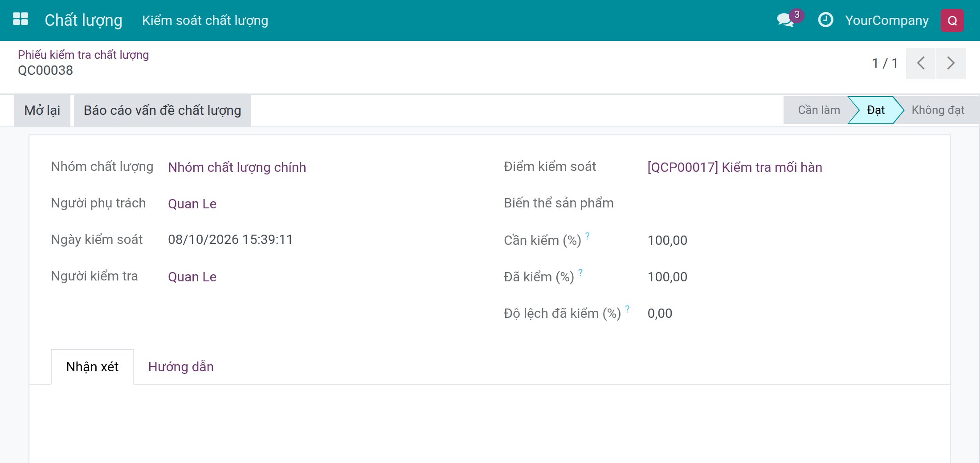Screen dimensions: 980x463
Task: Click the Mở lại button
Action: point(42,110)
